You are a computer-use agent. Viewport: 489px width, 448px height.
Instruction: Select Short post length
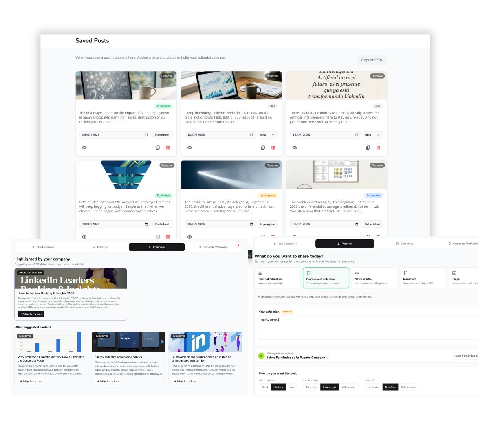click(x=265, y=387)
